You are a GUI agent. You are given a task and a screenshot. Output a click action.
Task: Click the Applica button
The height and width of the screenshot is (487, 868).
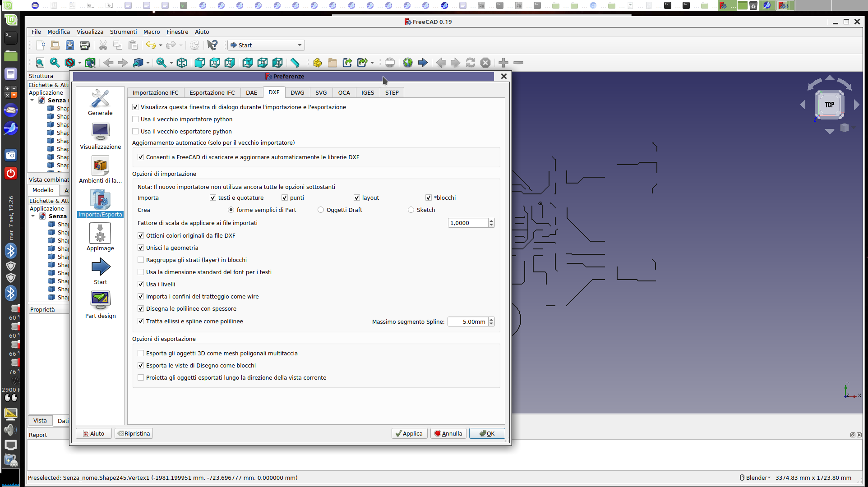(409, 434)
